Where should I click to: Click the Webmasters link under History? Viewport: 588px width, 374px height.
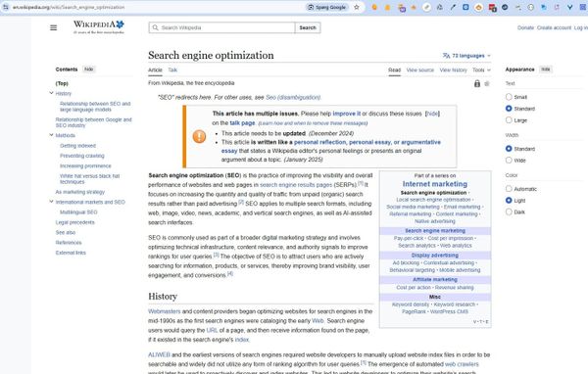(165, 311)
